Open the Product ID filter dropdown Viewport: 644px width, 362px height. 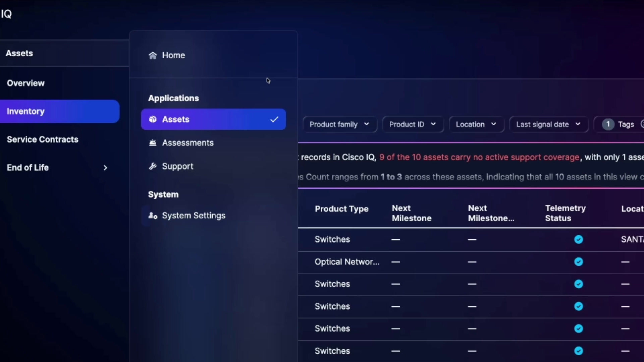[413, 124]
